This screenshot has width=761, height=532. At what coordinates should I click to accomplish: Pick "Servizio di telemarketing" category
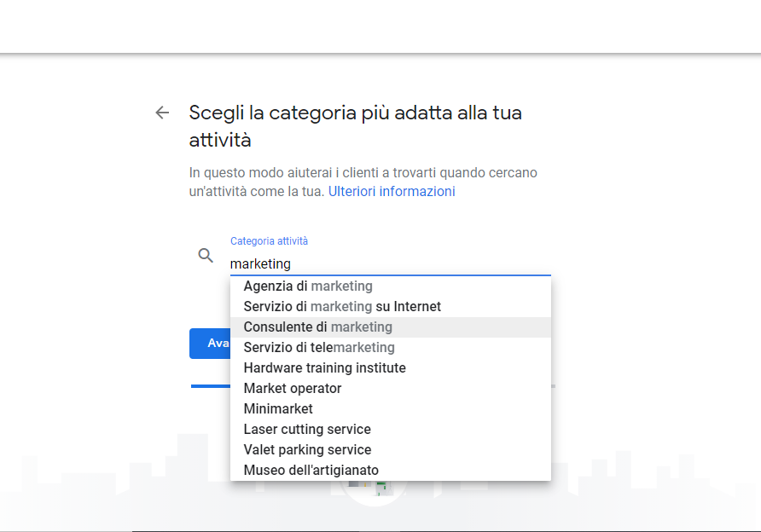(390, 347)
